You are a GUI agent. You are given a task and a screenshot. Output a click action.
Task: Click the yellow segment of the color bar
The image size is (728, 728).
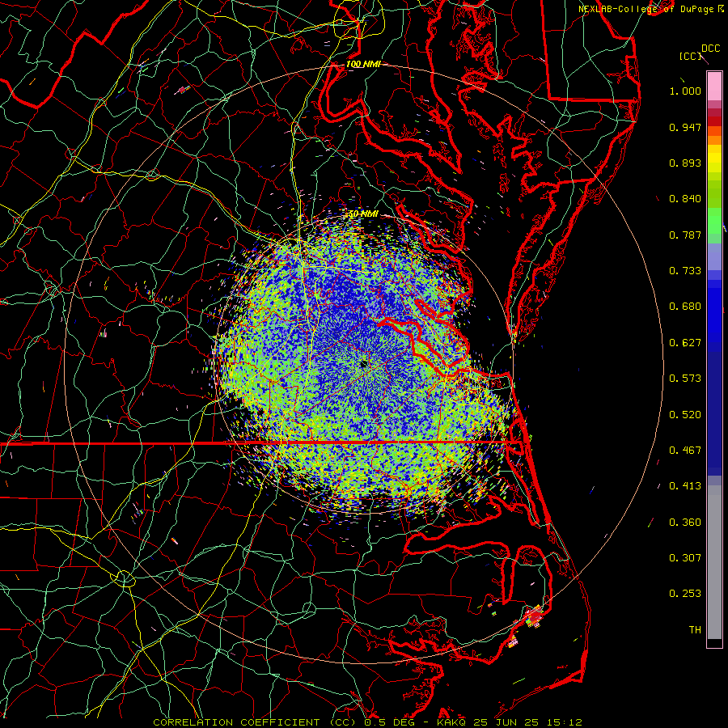[x=714, y=159]
